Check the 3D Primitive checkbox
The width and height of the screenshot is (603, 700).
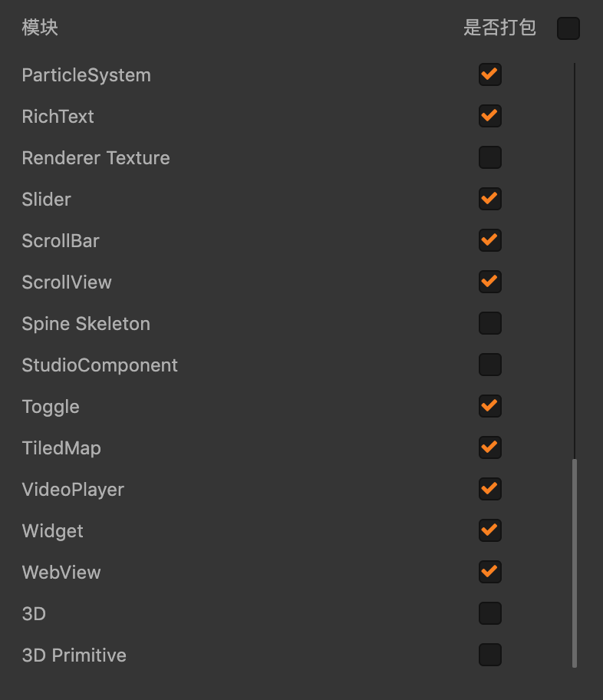tap(489, 655)
